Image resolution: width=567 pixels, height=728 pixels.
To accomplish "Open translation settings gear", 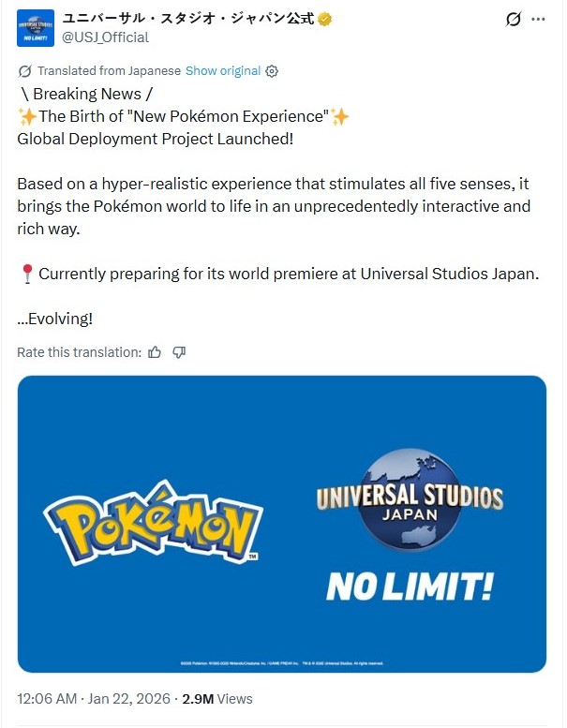I will (x=272, y=71).
